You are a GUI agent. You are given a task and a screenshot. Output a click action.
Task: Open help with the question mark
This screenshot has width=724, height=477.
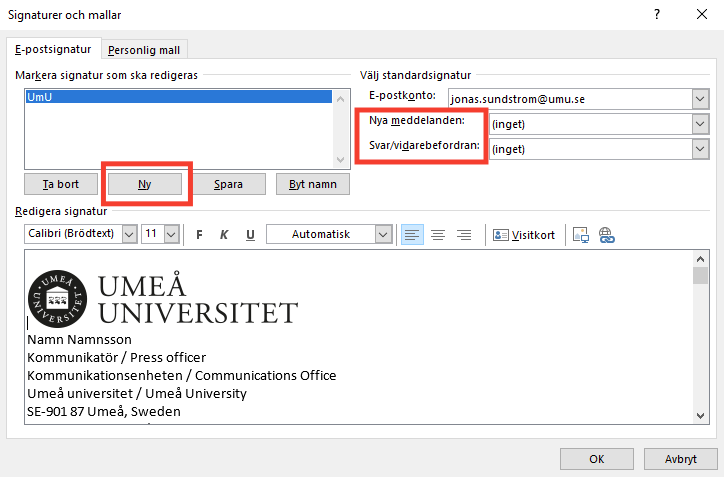point(657,14)
